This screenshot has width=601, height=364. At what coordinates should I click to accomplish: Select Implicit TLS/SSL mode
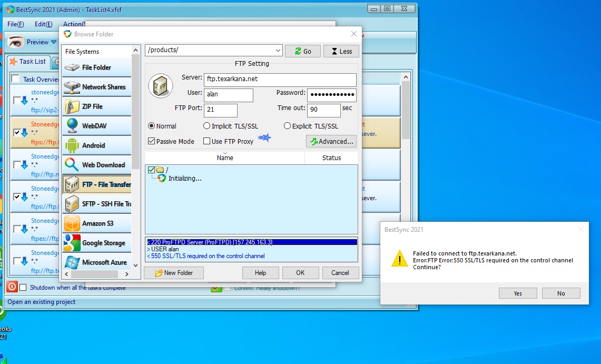pos(206,126)
